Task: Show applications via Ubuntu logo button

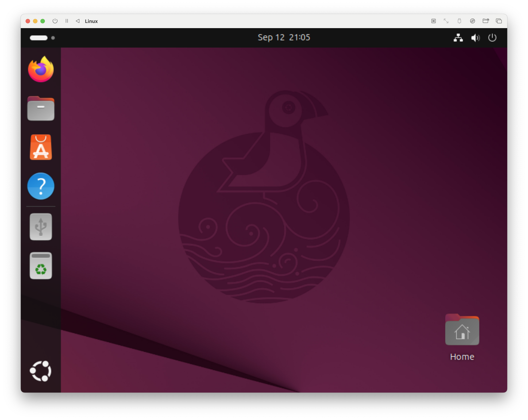Action: click(41, 371)
